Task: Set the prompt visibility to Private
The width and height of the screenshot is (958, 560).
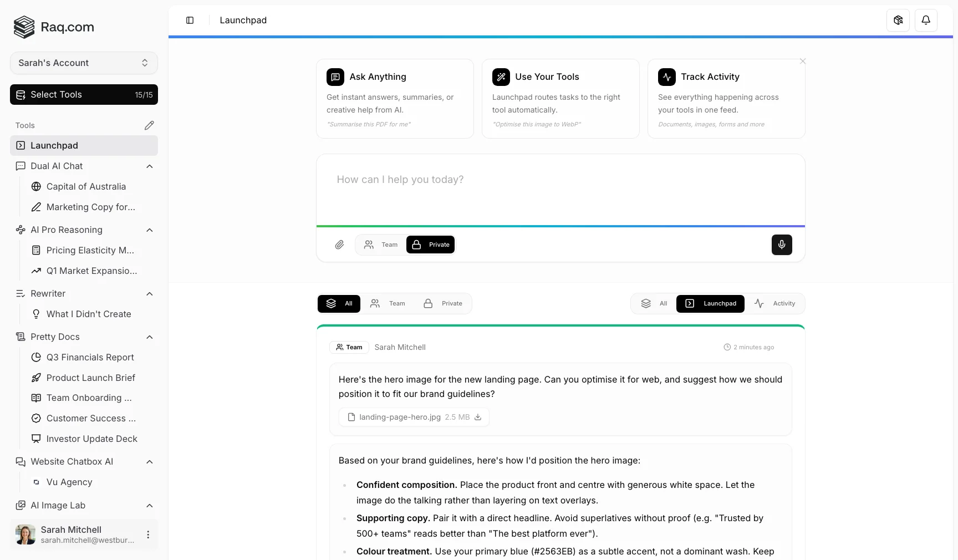Action: pos(431,245)
